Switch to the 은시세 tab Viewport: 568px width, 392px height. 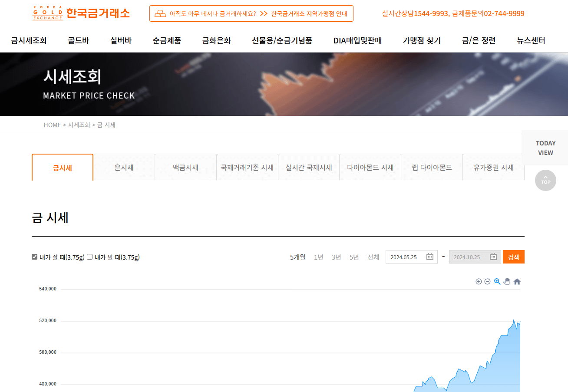[x=124, y=167]
